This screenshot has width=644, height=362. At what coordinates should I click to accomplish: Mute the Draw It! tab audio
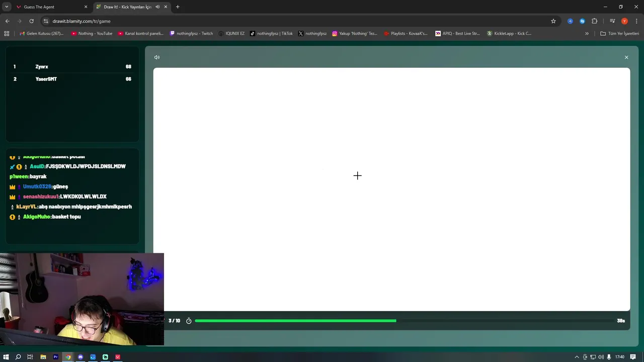157,7
